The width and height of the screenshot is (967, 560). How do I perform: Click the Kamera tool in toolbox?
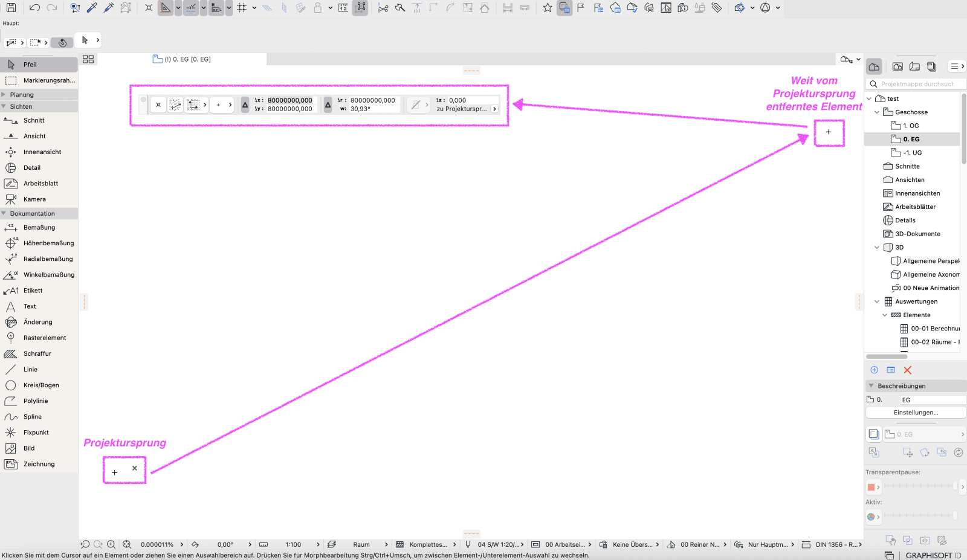pos(34,199)
